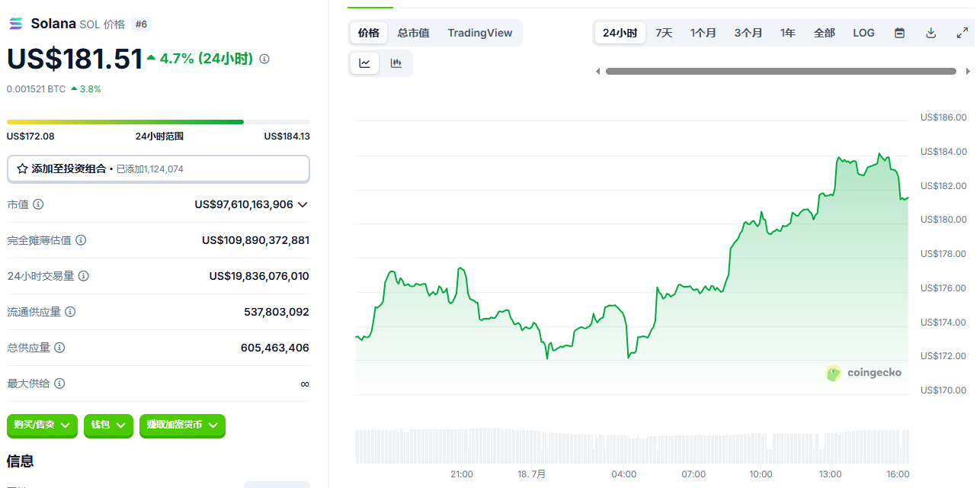
Task: Select the 总市值 chart tab
Action: (x=413, y=33)
